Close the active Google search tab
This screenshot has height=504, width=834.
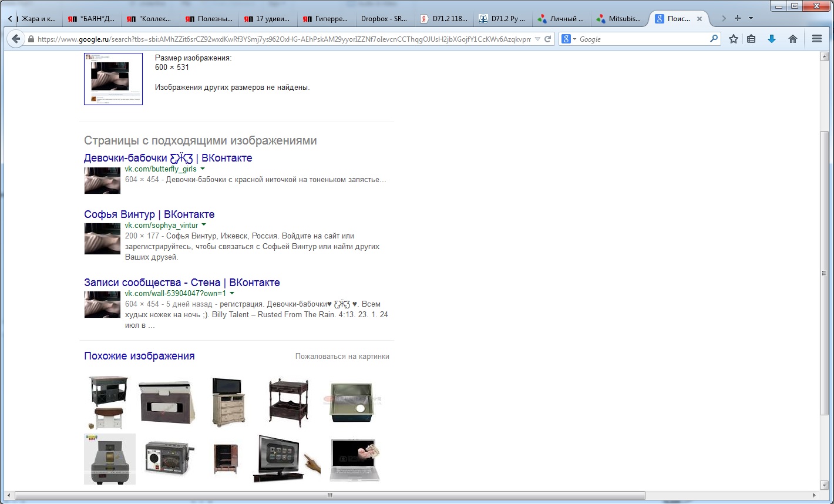(699, 19)
